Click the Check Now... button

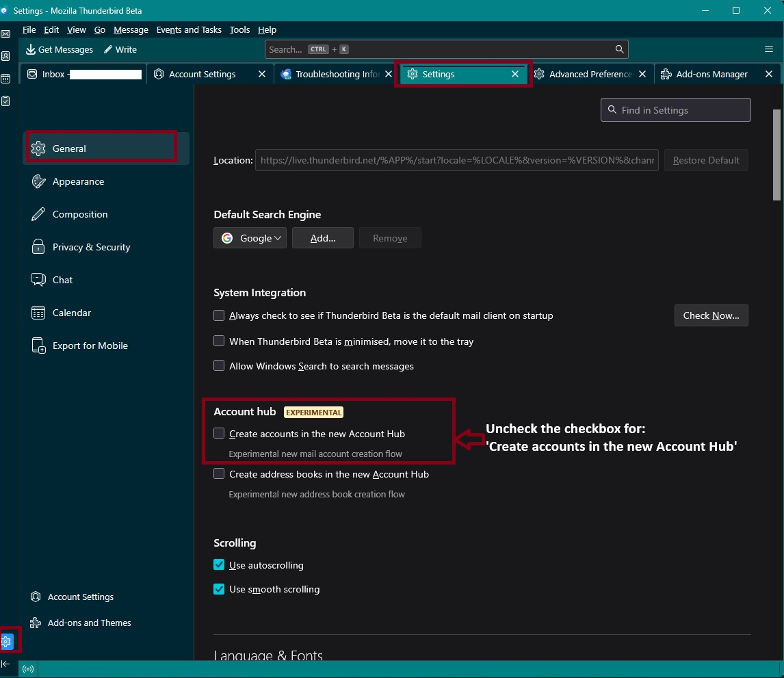pyautogui.click(x=711, y=315)
